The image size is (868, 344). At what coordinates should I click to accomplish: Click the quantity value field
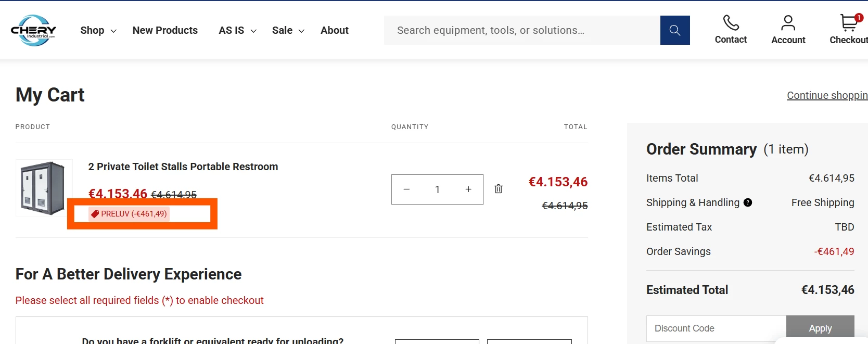(x=437, y=189)
